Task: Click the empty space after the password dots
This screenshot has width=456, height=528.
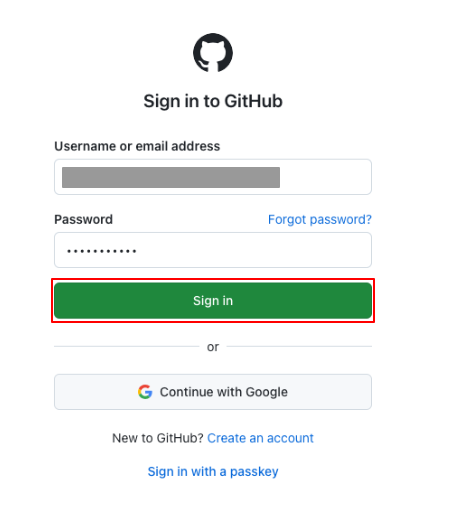Action: (x=253, y=250)
